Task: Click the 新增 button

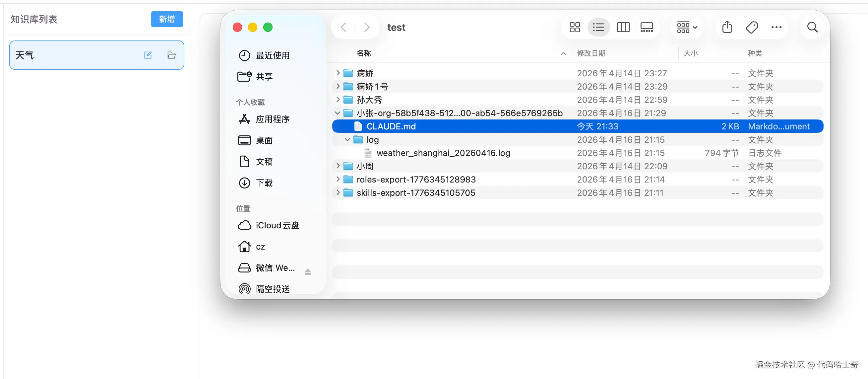Action: (x=167, y=19)
